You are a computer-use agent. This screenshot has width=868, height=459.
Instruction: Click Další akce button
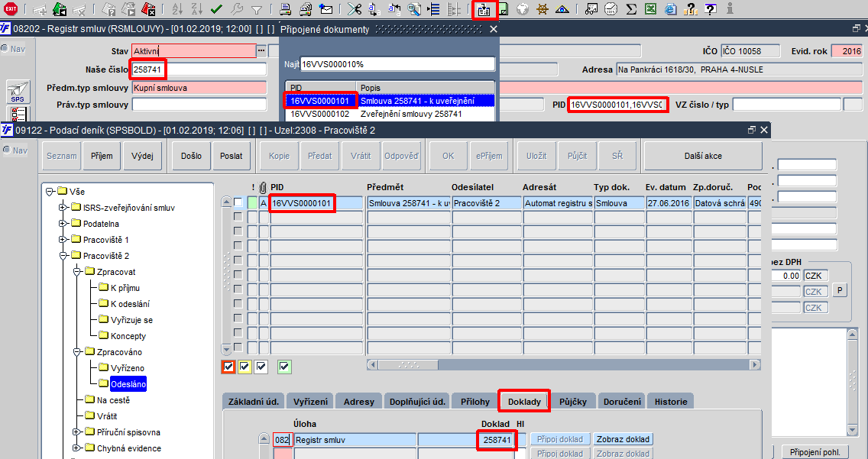703,156
